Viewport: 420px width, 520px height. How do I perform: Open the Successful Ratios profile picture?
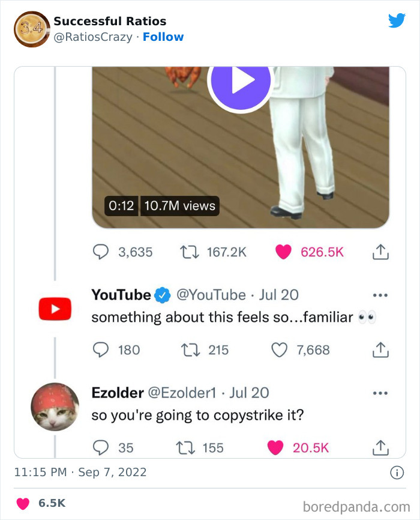[x=31, y=29]
